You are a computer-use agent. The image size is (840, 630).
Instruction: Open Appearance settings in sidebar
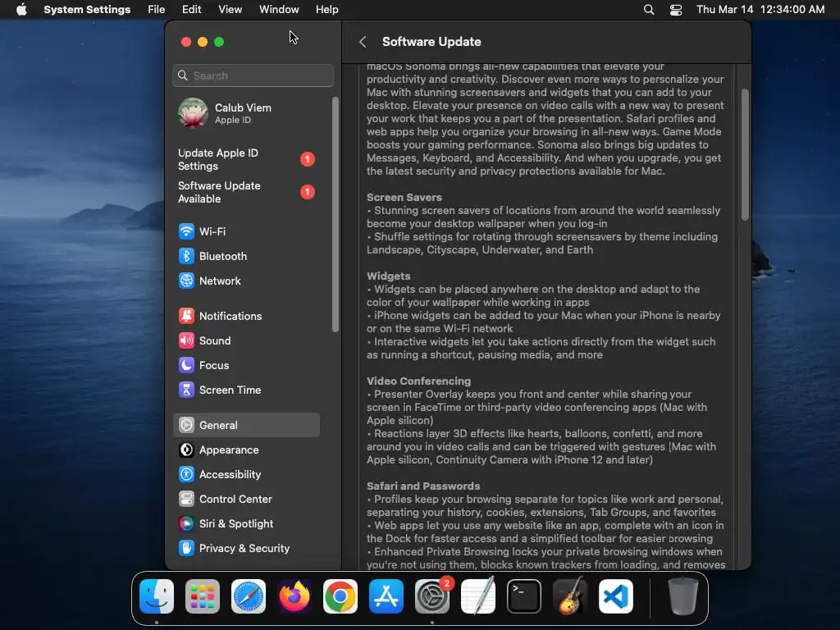246,450
